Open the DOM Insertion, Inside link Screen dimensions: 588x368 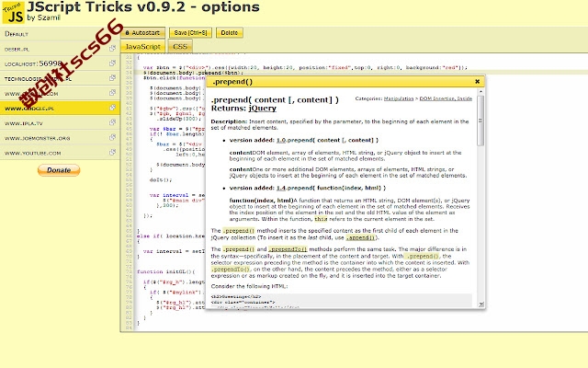[446, 98]
